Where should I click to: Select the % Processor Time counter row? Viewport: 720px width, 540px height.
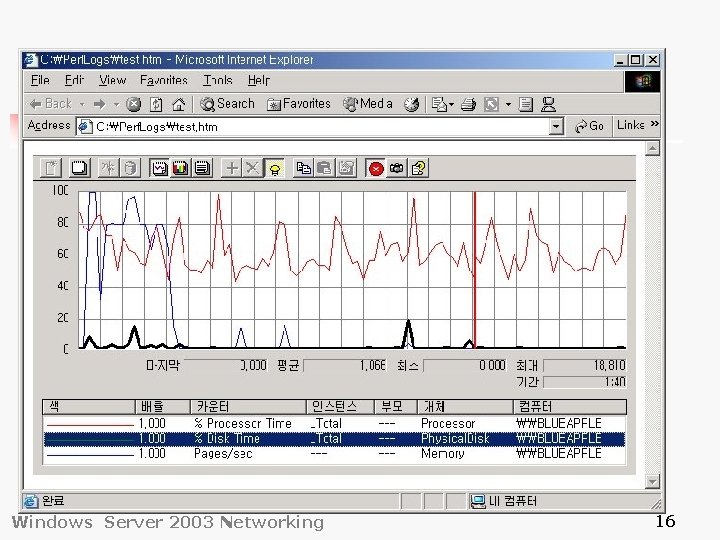click(334, 423)
